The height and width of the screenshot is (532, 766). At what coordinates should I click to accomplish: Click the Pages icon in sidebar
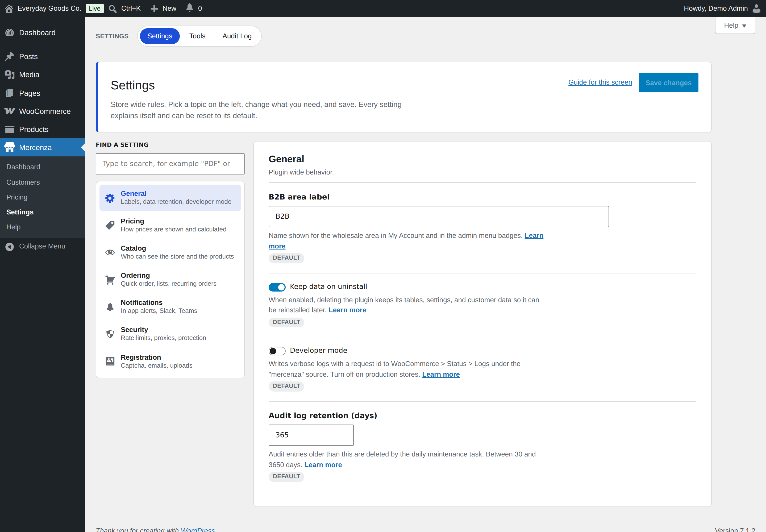pyautogui.click(x=10, y=93)
